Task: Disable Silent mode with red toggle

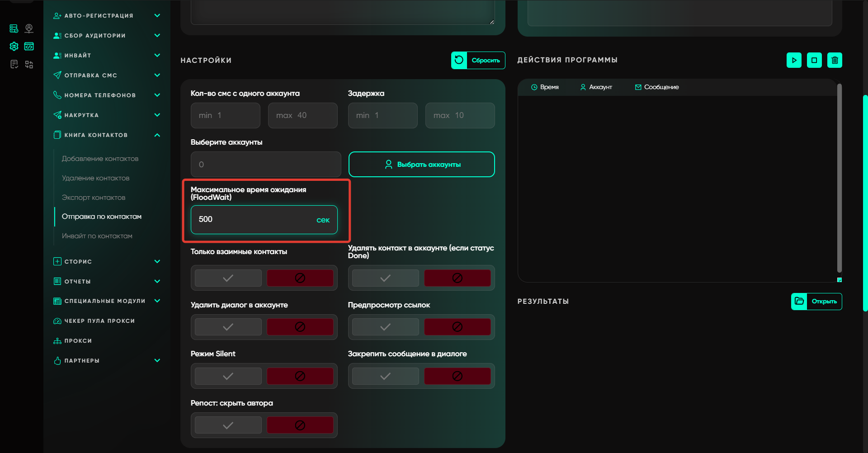Action: pyautogui.click(x=300, y=376)
